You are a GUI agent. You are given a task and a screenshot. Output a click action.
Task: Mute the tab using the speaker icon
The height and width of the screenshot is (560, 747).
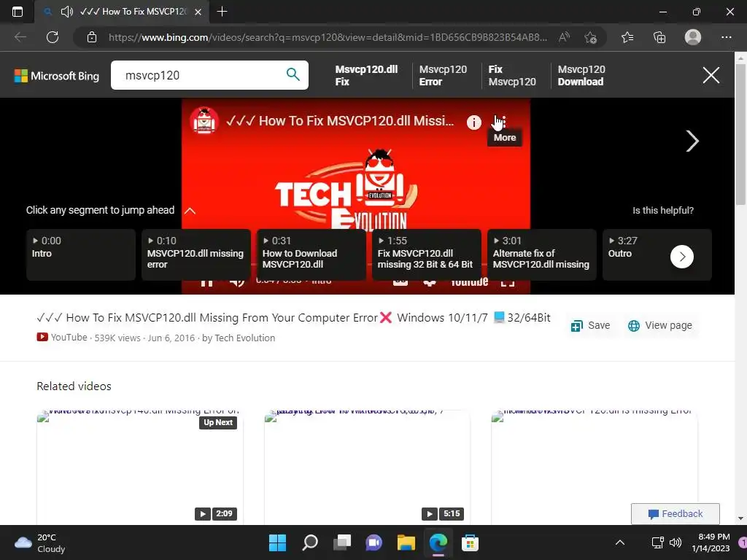(x=66, y=12)
